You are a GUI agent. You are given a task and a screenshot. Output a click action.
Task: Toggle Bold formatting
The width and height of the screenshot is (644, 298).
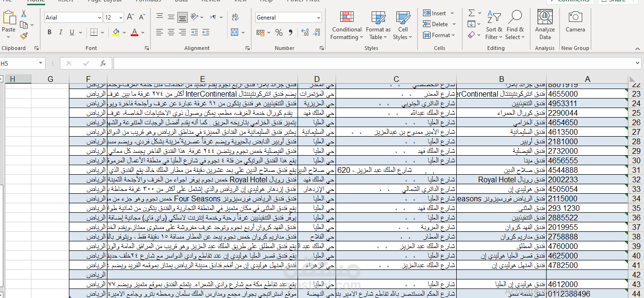(49, 32)
